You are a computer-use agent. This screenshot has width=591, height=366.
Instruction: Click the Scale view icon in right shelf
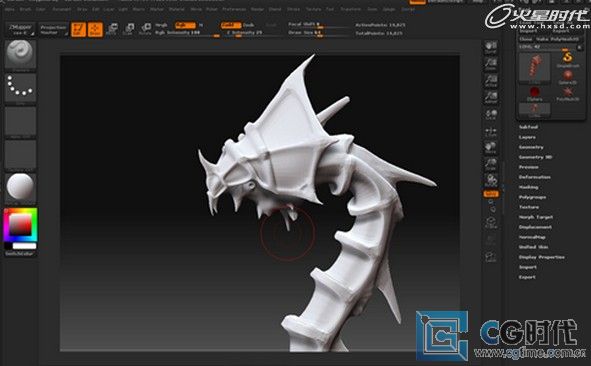(x=491, y=164)
